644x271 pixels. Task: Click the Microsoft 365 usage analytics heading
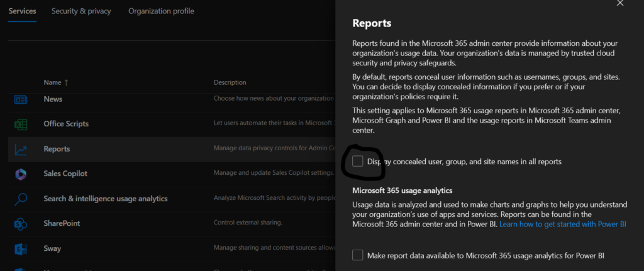[x=402, y=191]
